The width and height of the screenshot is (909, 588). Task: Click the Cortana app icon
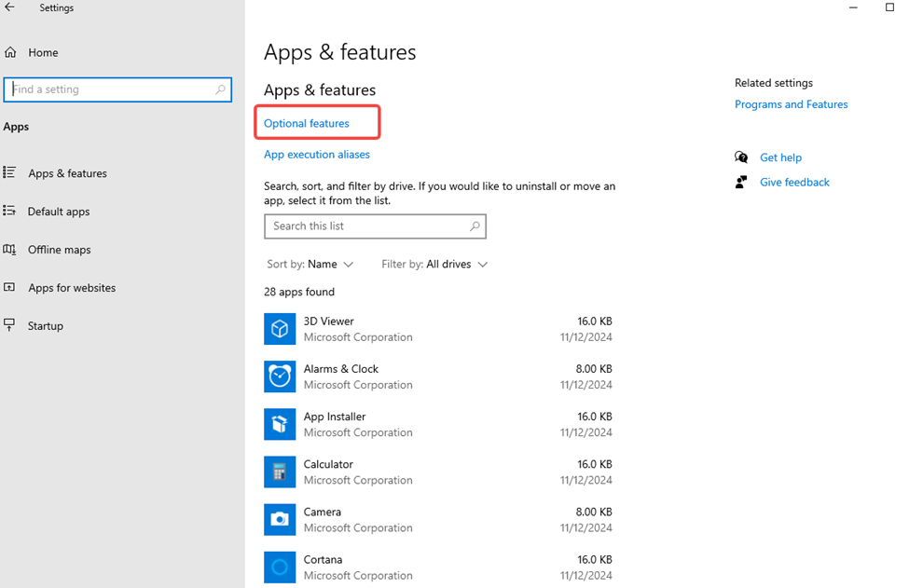pyautogui.click(x=280, y=566)
